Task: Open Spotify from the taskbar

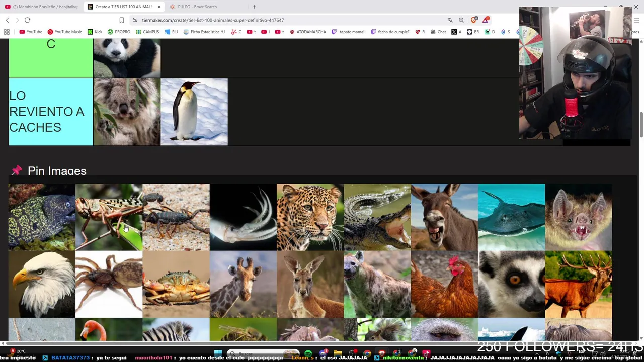Action: (308, 353)
